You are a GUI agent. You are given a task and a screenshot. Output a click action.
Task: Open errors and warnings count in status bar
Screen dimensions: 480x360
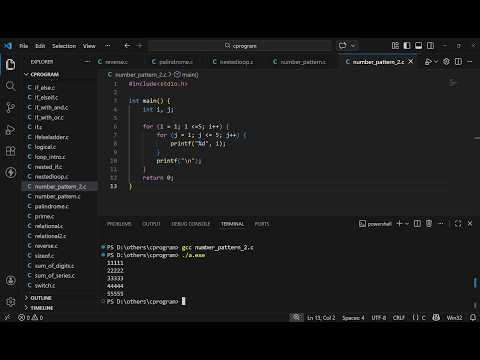[x=31, y=318]
